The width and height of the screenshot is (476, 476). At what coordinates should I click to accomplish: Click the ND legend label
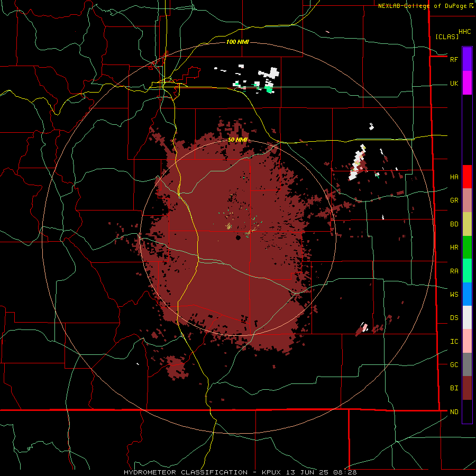tap(454, 411)
